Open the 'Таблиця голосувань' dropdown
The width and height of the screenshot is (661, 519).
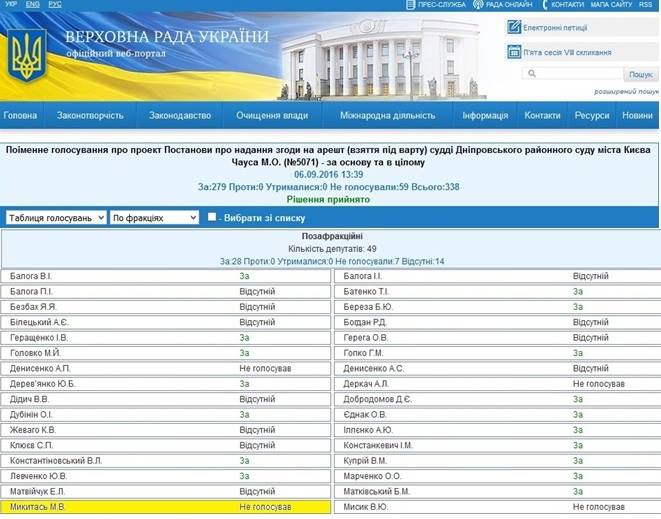[56, 218]
